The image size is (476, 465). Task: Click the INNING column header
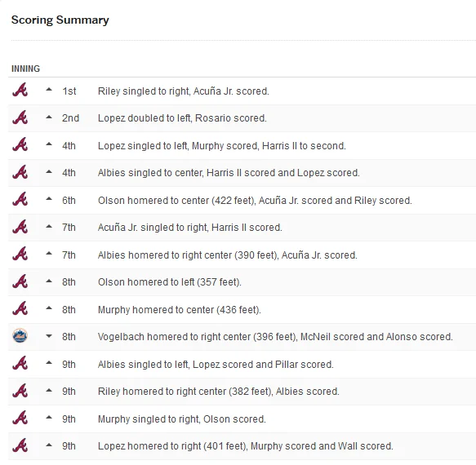(25, 69)
